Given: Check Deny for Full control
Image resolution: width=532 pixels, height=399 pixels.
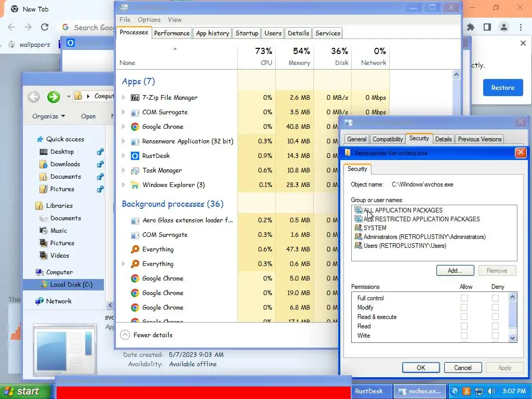Looking at the screenshot, I should 495,298.
